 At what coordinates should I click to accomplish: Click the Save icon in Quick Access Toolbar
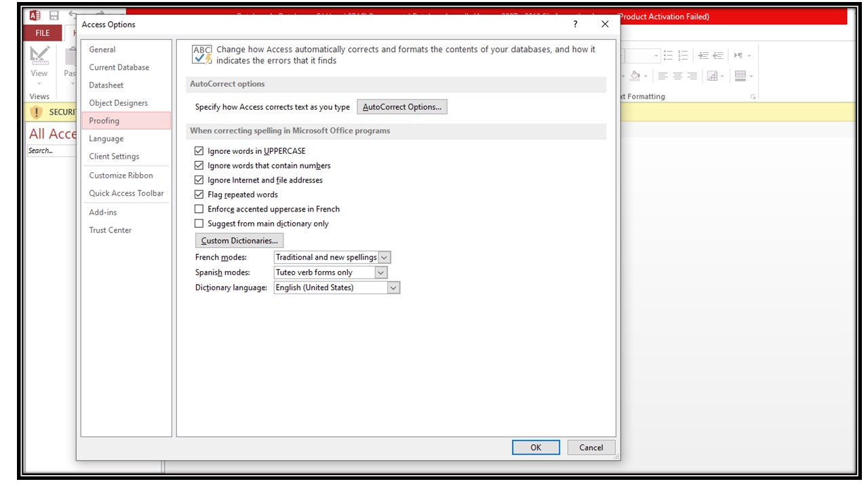pos(54,15)
